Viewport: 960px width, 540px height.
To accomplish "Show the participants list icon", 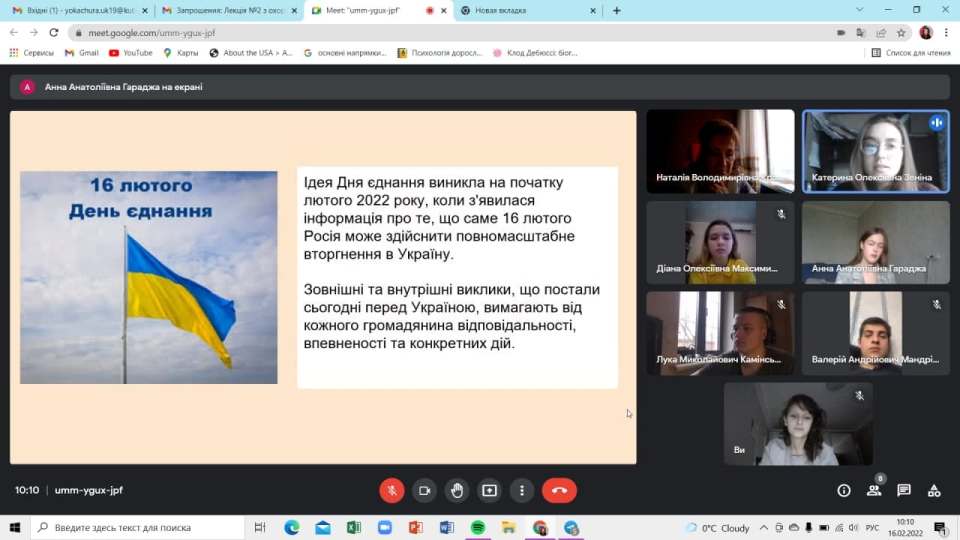I will coord(874,490).
